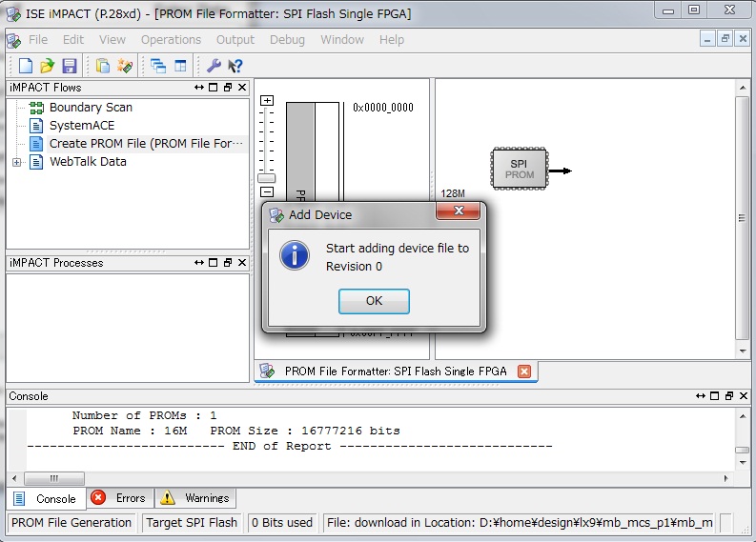Click the zoom slider handle
756x542 pixels.
[x=267, y=178]
